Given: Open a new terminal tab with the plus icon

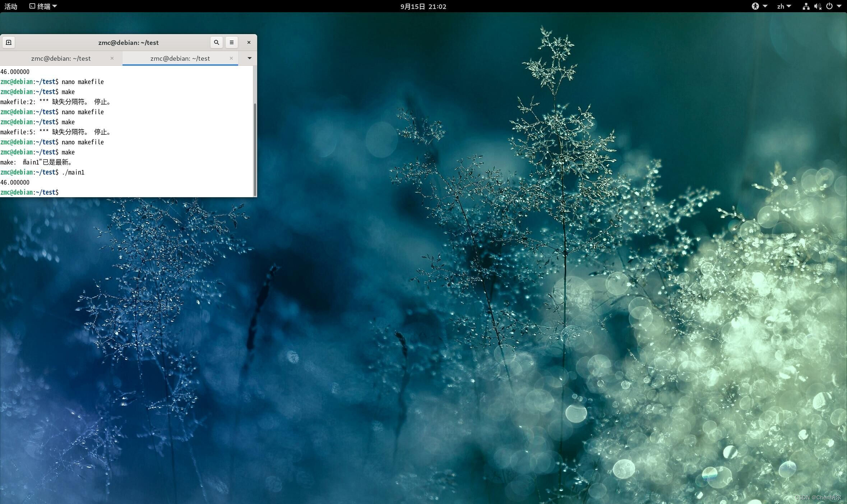Looking at the screenshot, I should click(9, 42).
